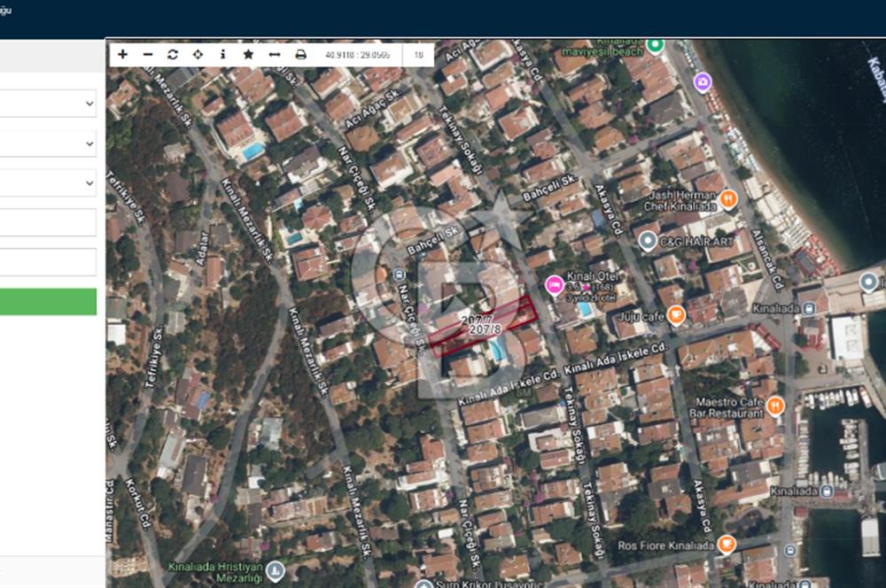Click the Acı Ağaç Sk. street label
Screen dimensions: 886x588
click(372, 108)
